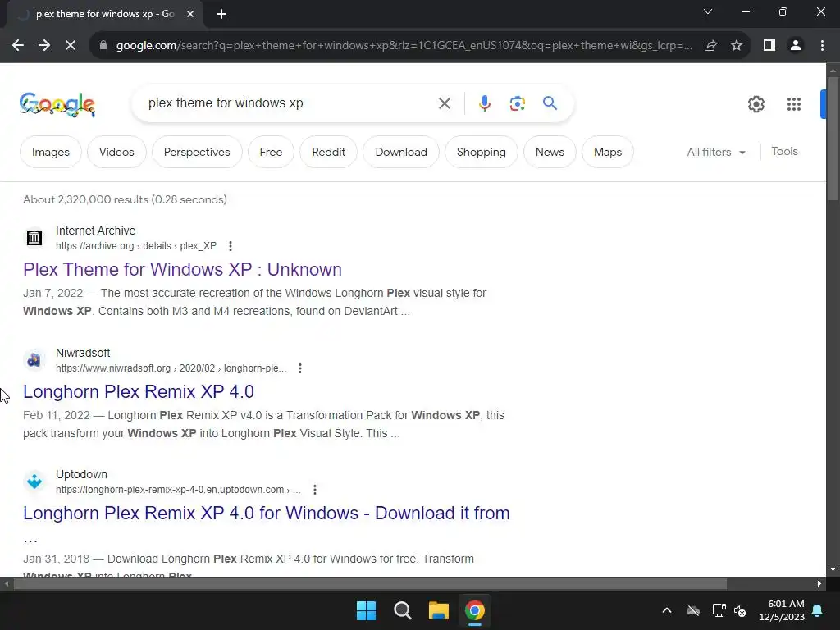Switch to News results
The image size is (840, 630).
550,152
